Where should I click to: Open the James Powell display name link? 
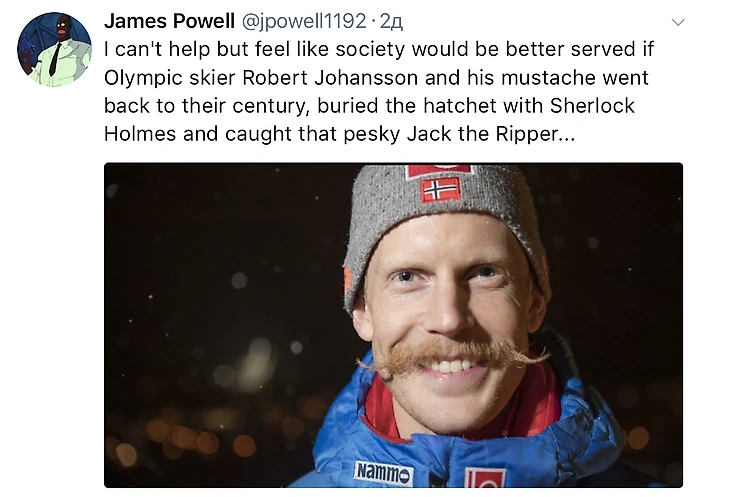pyautogui.click(x=169, y=21)
